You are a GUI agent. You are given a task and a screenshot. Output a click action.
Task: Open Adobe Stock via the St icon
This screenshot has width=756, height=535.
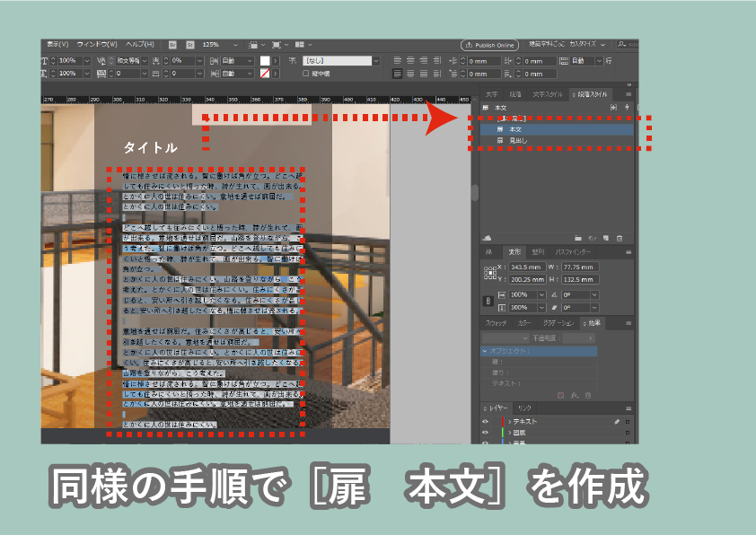[190, 45]
